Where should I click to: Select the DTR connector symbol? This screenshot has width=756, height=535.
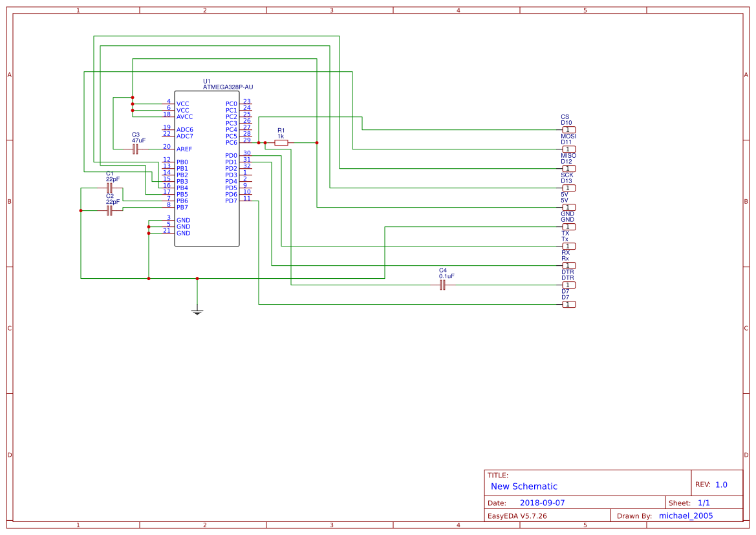pos(568,285)
